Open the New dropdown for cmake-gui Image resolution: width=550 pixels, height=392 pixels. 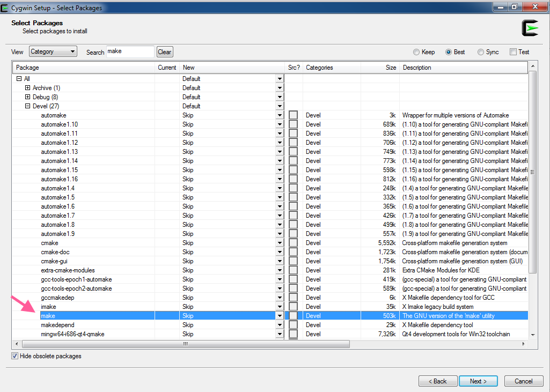pos(280,261)
